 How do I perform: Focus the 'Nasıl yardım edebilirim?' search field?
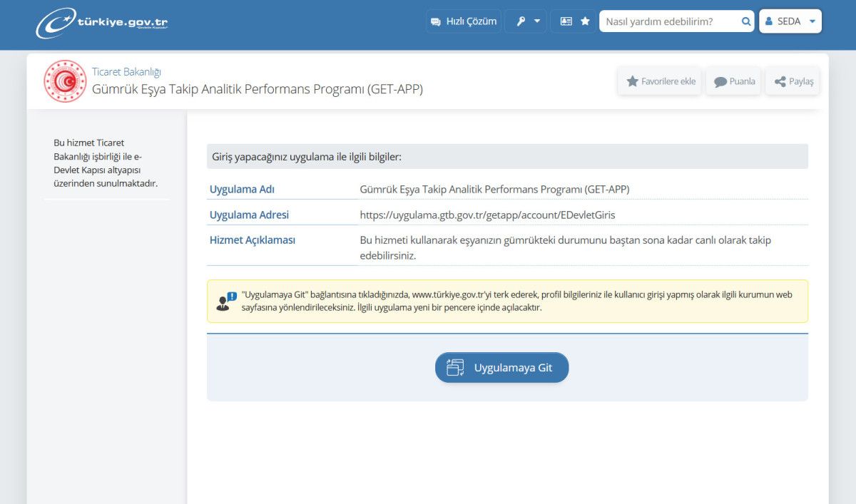click(669, 21)
